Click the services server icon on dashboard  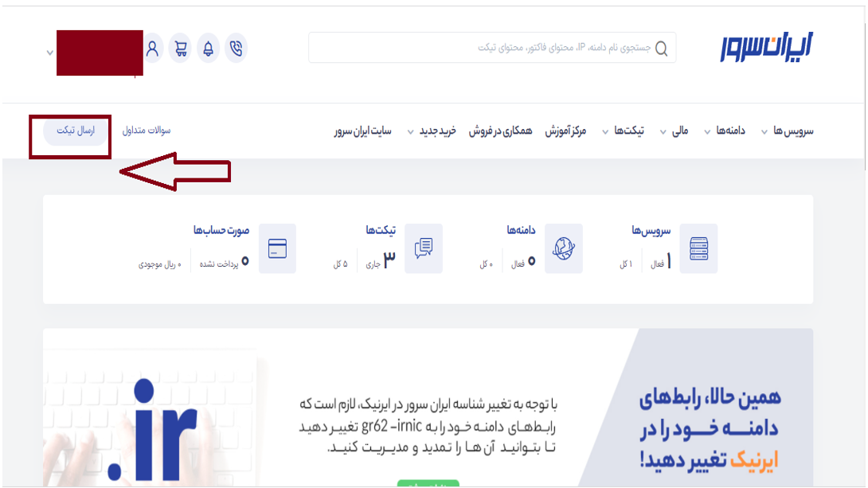pos(698,248)
